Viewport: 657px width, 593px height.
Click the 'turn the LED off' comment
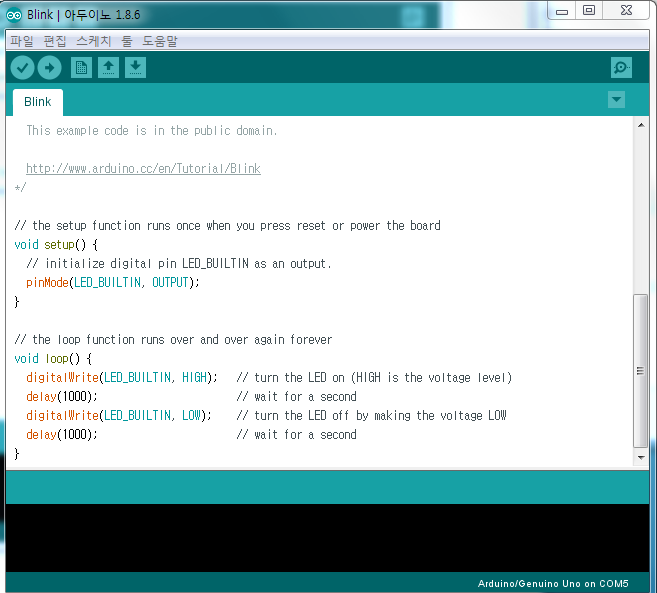(x=372, y=416)
